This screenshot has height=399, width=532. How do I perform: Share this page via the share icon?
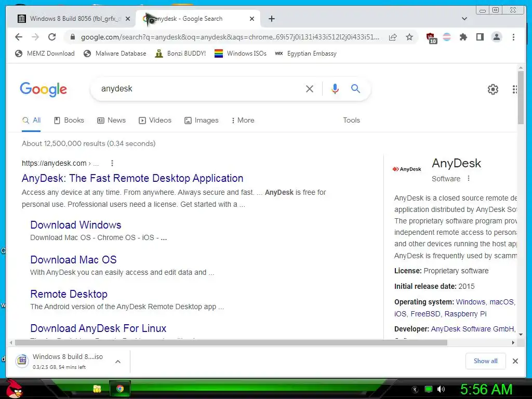click(x=393, y=37)
